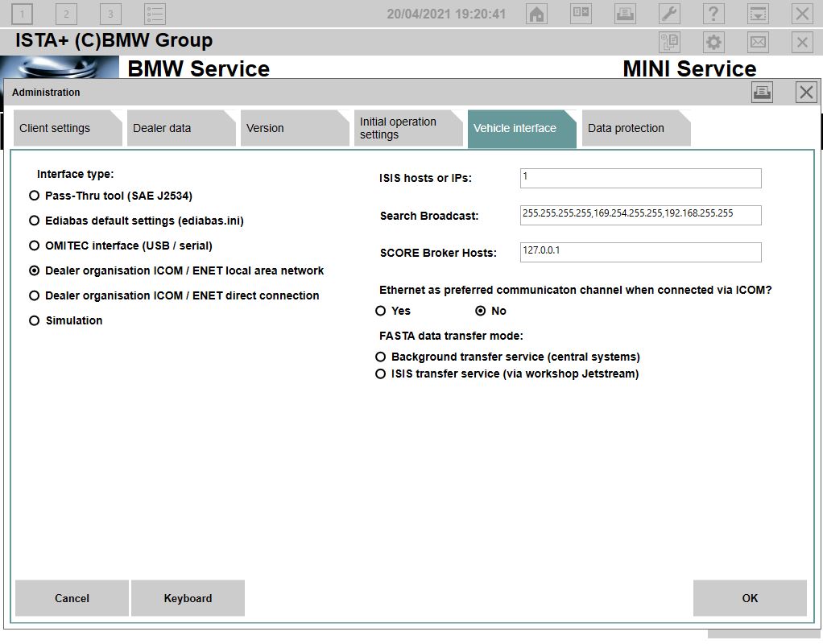Open the operations list icon
This screenshot has width=823, height=644.
pos(155,14)
